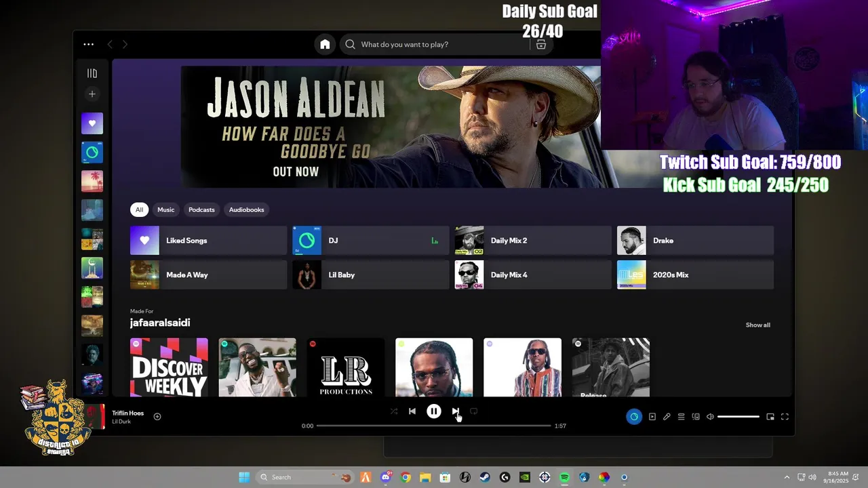Open NVIDIA app from taskbar
868x488 pixels.
(x=524, y=477)
